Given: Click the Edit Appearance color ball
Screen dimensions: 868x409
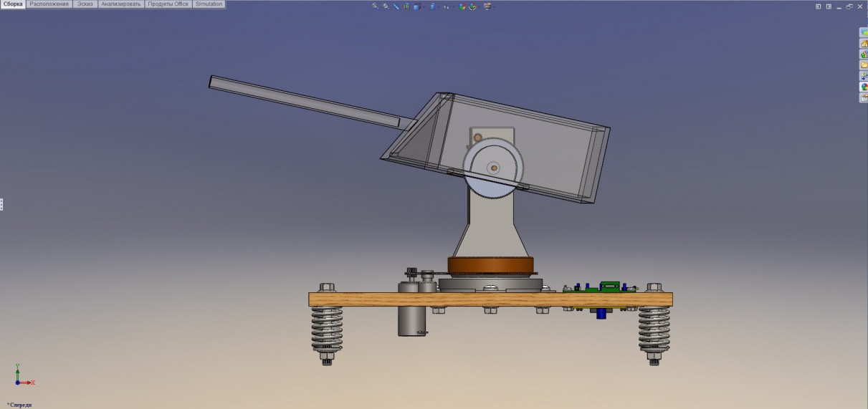Looking at the screenshot, I should coord(462,6).
